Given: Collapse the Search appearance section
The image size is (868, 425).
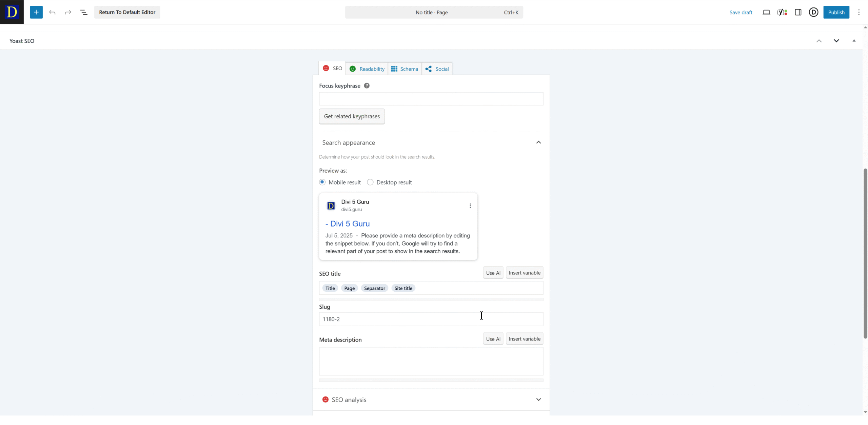Looking at the screenshot, I should (538, 142).
